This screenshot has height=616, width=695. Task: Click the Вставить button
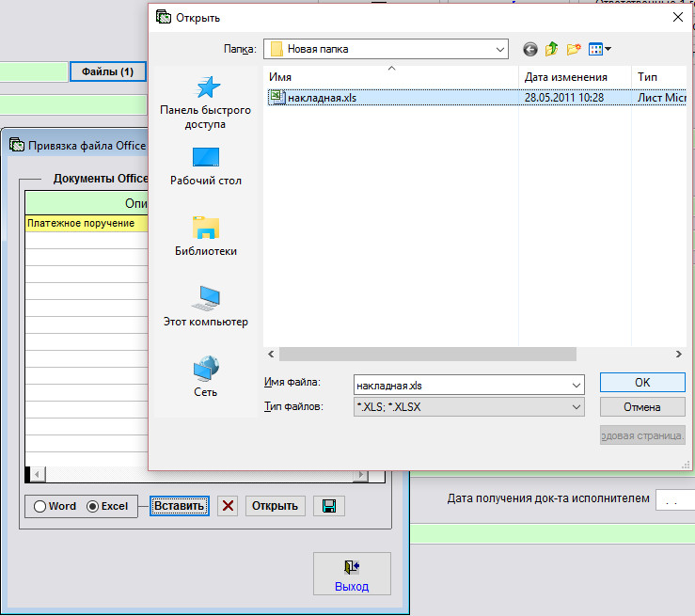[x=179, y=506]
